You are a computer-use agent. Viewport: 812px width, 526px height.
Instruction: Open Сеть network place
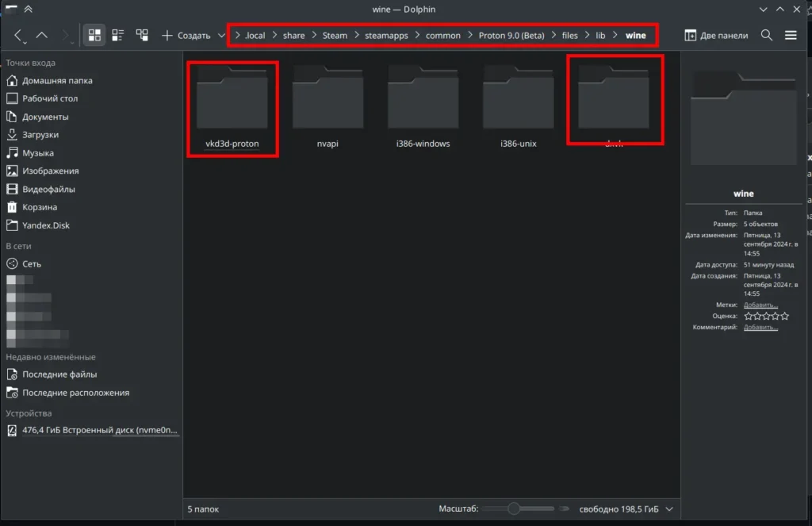click(x=92, y=263)
